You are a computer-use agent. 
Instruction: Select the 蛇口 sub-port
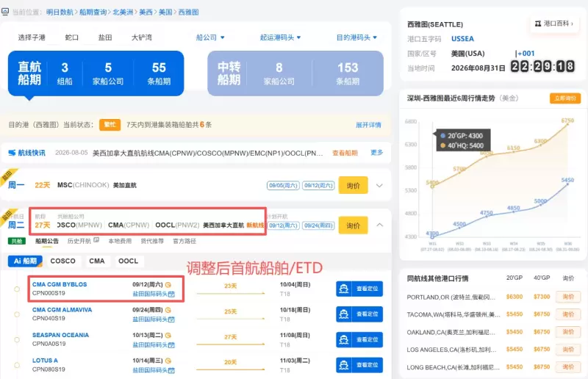tap(71, 37)
